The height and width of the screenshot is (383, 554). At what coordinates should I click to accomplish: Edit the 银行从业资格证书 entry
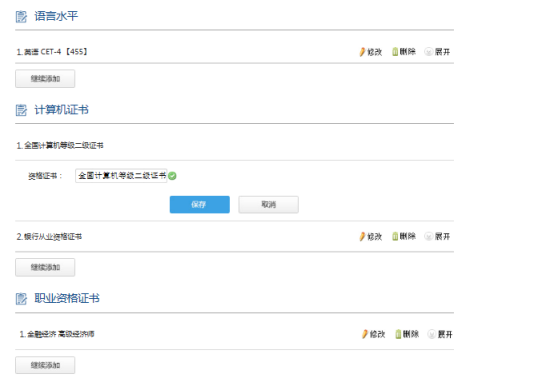pos(371,236)
